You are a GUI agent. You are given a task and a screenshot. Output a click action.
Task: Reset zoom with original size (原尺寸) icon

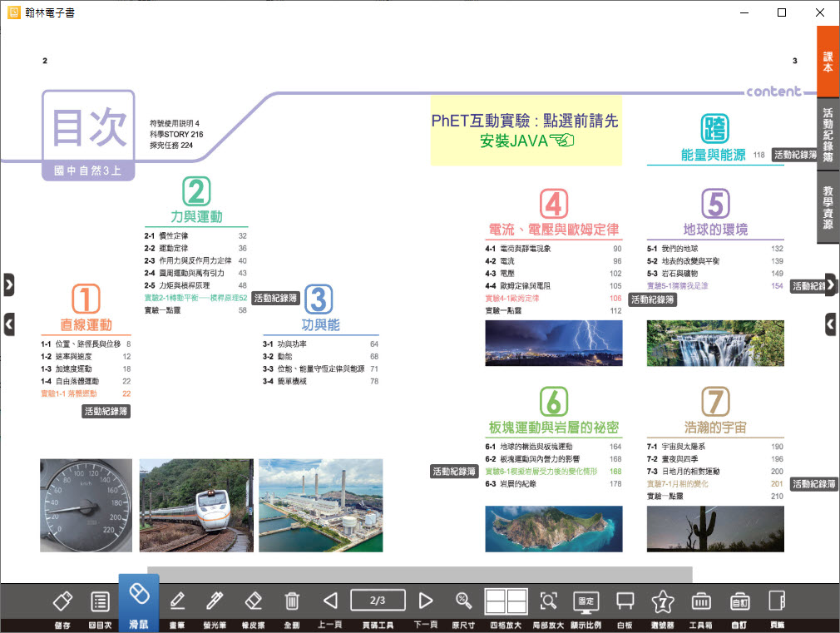[x=463, y=602]
